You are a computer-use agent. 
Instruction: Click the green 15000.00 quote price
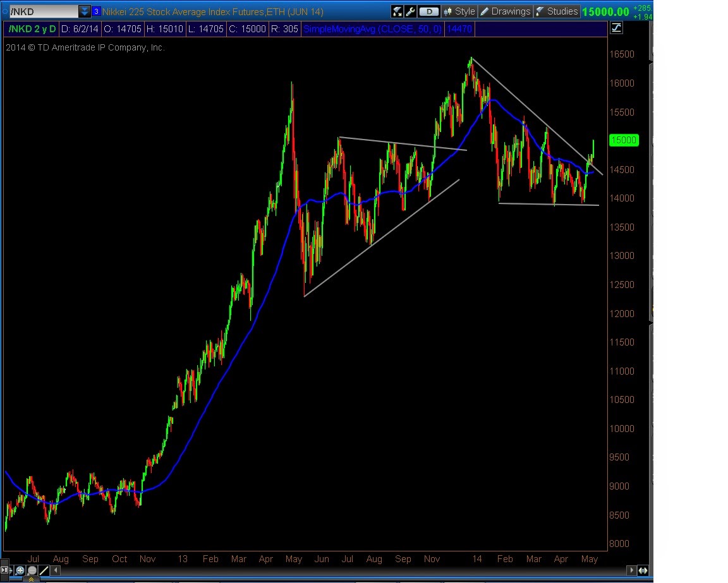[x=607, y=10]
